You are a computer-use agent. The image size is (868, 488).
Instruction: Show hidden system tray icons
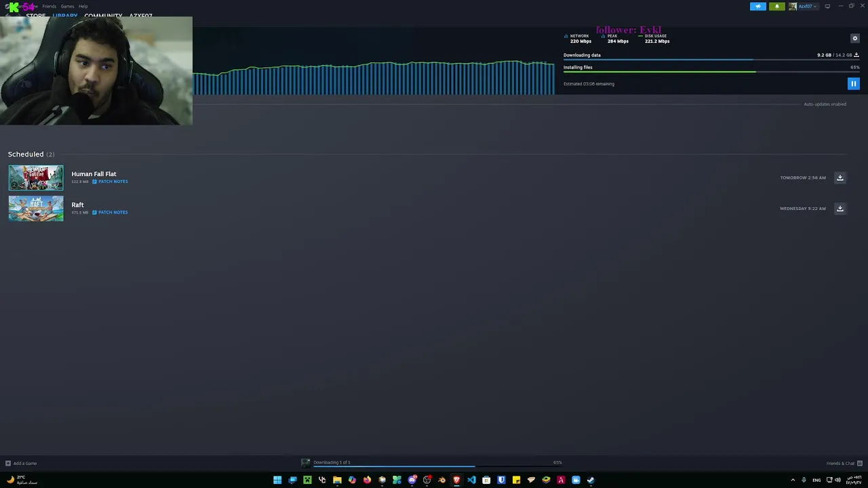tap(793, 480)
